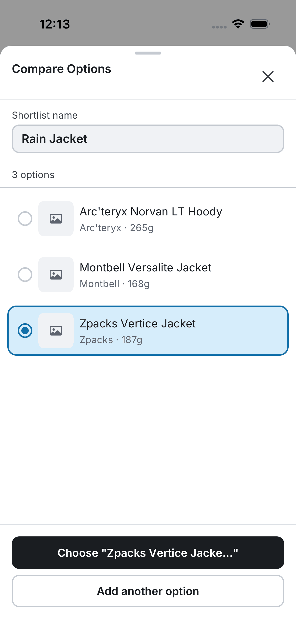296x644 pixels.
Task: Click the "Montbell · 168g" subtitle
Action: tap(114, 284)
